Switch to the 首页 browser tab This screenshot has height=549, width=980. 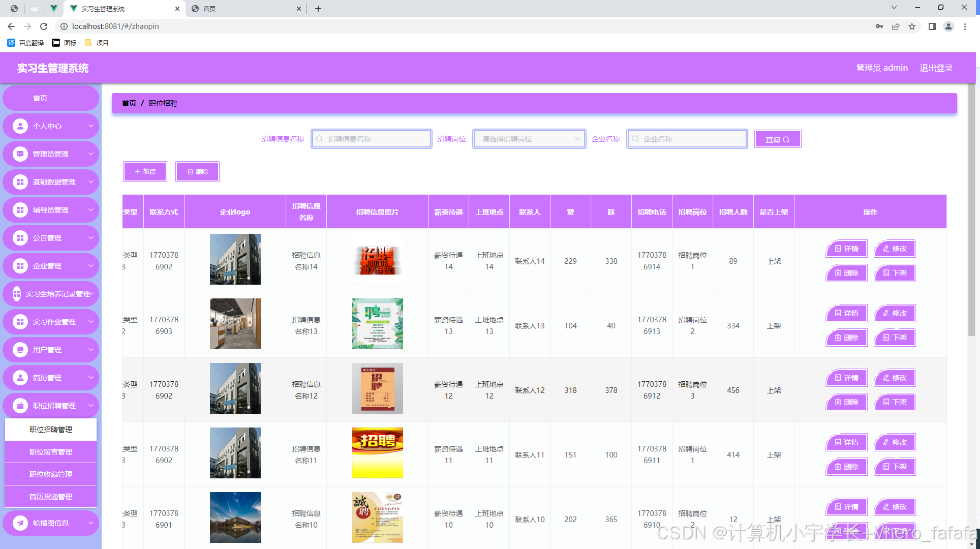[244, 9]
